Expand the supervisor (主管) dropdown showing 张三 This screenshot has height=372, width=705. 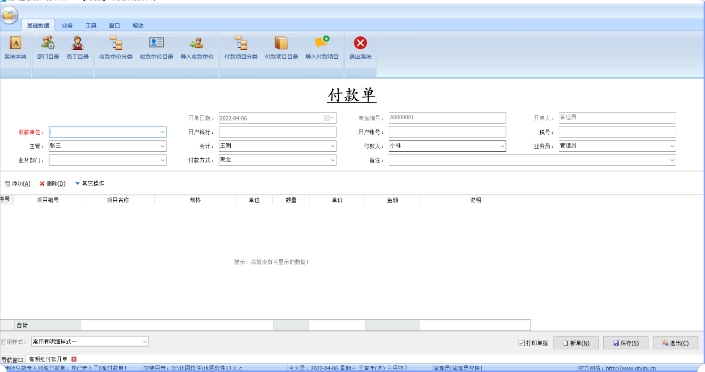coord(162,146)
